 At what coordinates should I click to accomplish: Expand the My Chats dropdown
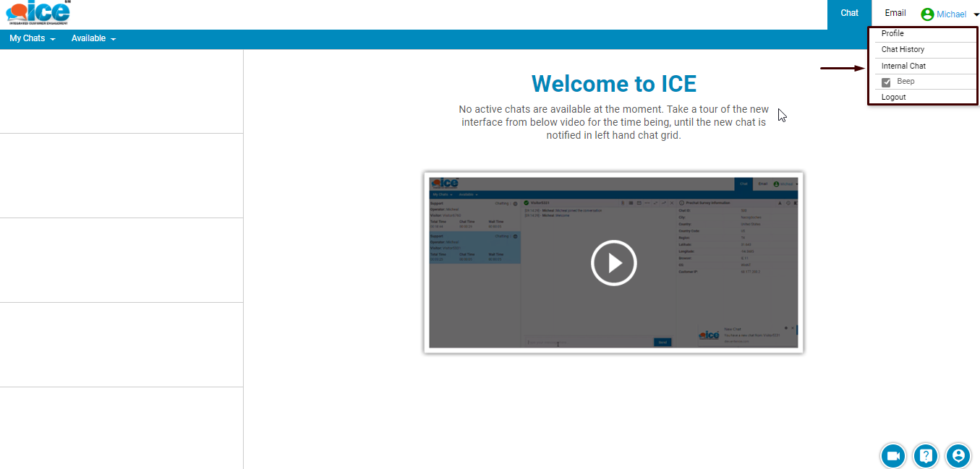[x=32, y=39]
